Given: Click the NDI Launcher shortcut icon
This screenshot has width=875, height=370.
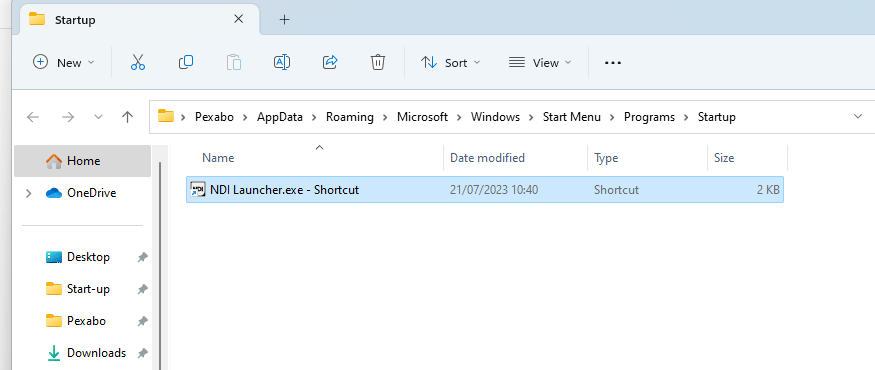Looking at the screenshot, I should 198,190.
